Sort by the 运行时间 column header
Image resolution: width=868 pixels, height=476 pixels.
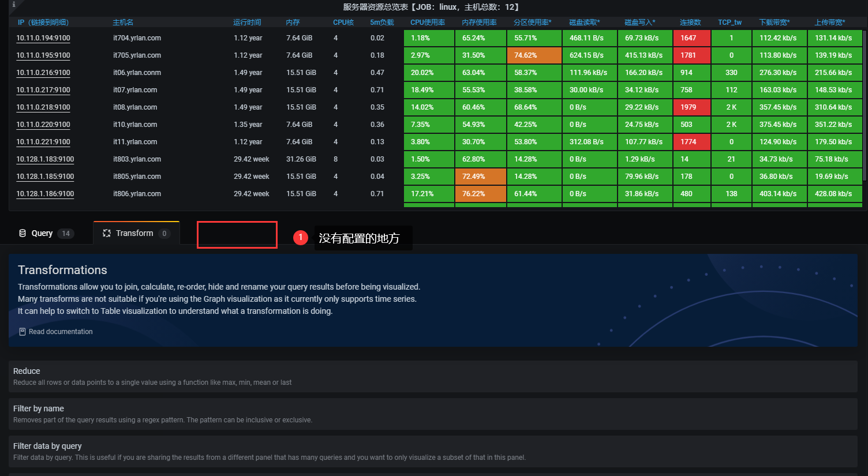click(247, 23)
